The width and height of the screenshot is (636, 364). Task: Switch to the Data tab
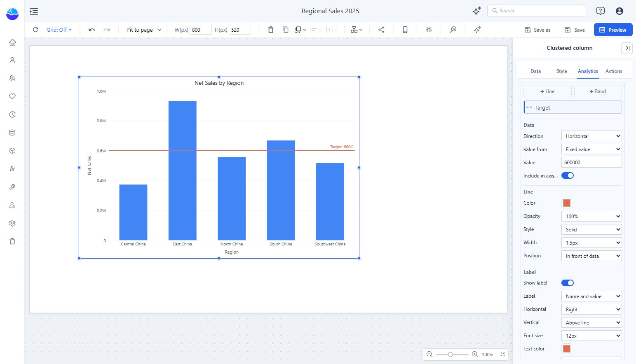point(535,71)
